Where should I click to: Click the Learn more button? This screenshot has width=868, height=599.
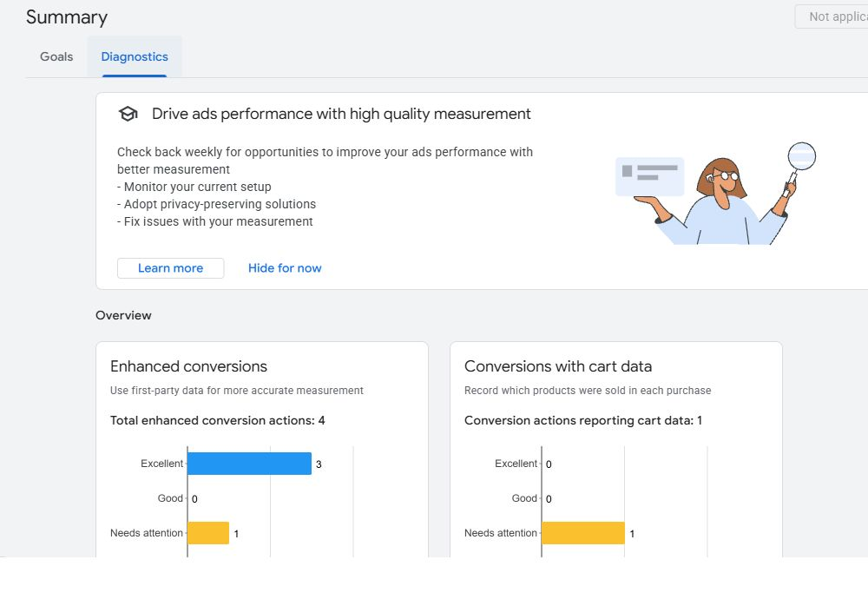[x=170, y=268]
